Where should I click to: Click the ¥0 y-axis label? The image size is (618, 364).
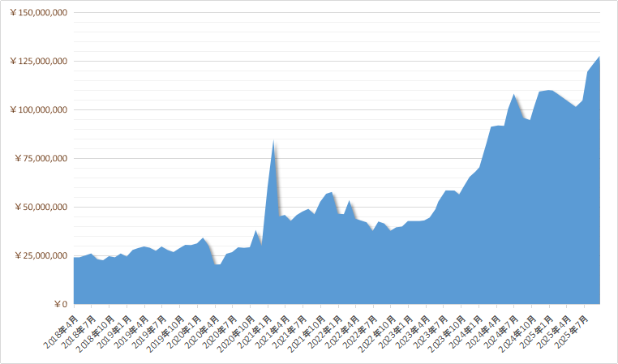click(x=59, y=305)
